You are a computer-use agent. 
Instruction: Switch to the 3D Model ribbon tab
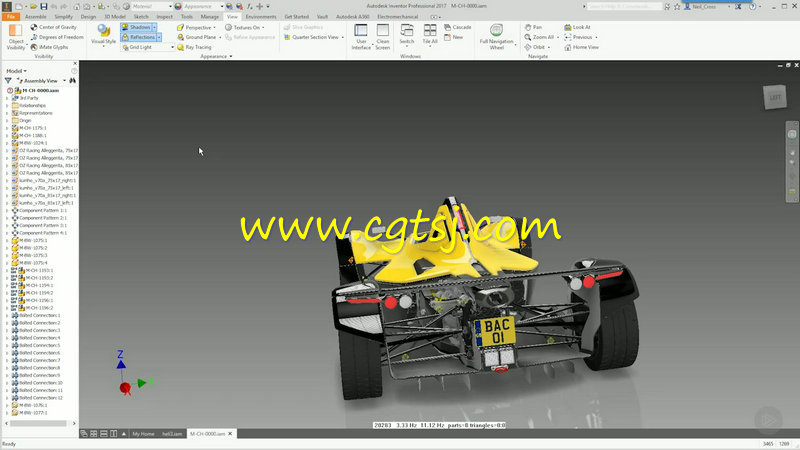pyautogui.click(x=115, y=17)
